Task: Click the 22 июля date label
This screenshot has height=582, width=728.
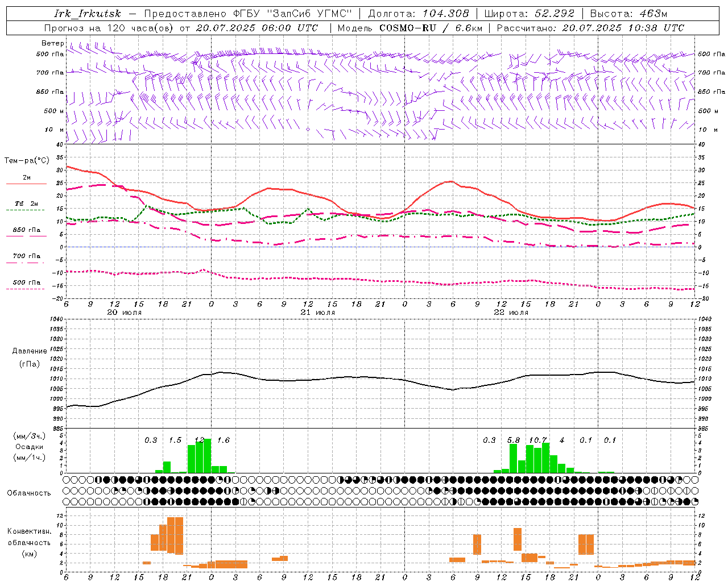Action: pos(511,313)
